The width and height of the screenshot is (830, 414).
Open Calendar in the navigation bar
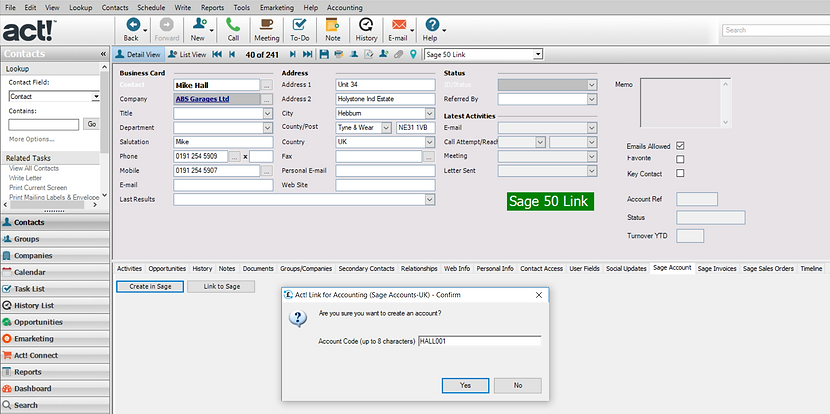(x=55, y=272)
